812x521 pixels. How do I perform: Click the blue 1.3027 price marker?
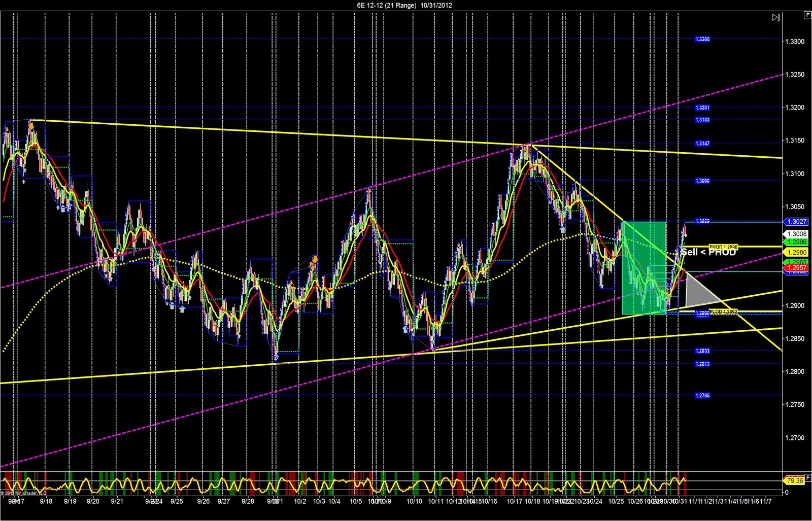pyautogui.click(x=796, y=222)
